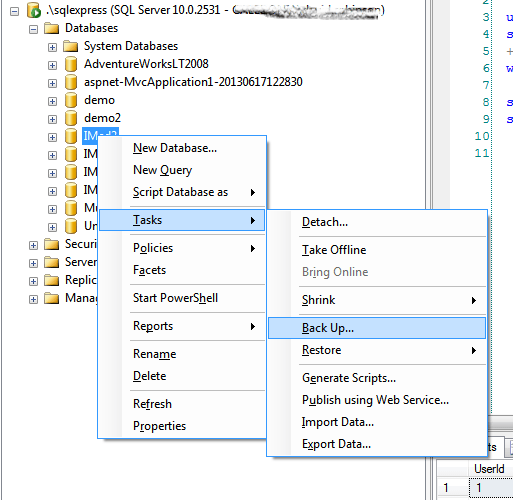Click the highlighted IM database's cylinder icon
Screen dimensions: 513x500
(71, 136)
